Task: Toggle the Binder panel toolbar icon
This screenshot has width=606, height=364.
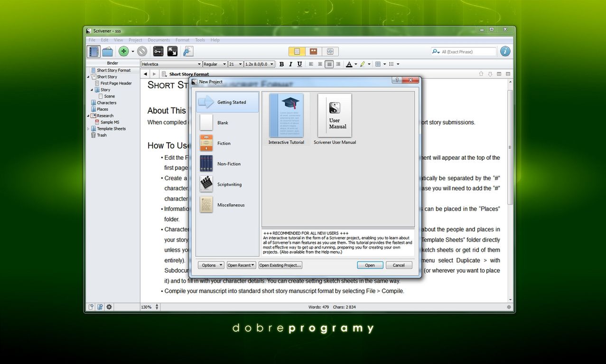Action: point(93,52)
